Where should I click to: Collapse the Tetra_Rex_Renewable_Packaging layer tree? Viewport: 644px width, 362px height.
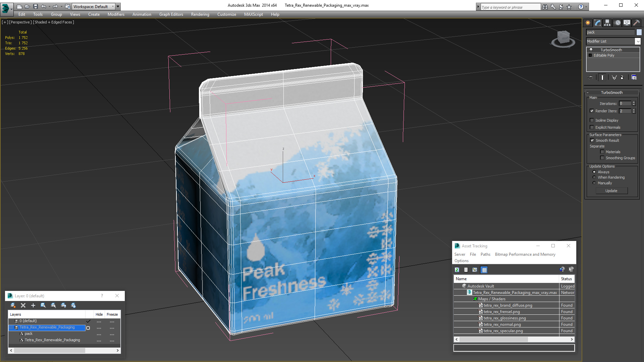(11, 327)
